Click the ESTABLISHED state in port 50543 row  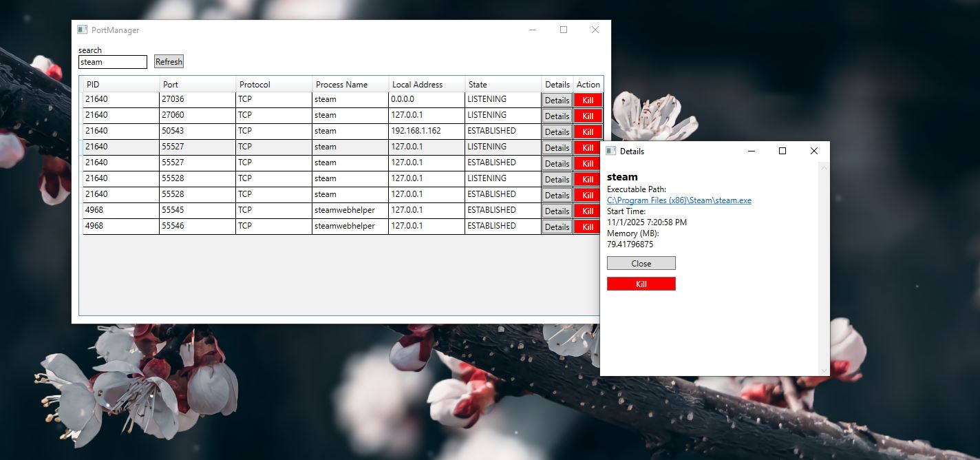[x=503, y=131]
